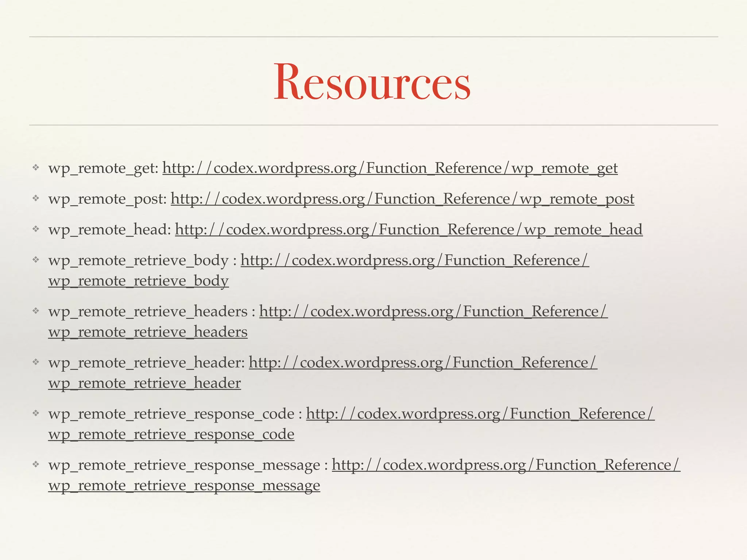
Task: Open the wp_remote_retrieve_response_message link
Action: tap(506, 465)
